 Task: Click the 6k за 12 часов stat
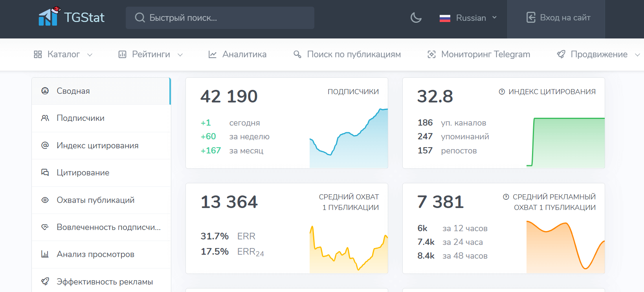[x=452, y=228]
